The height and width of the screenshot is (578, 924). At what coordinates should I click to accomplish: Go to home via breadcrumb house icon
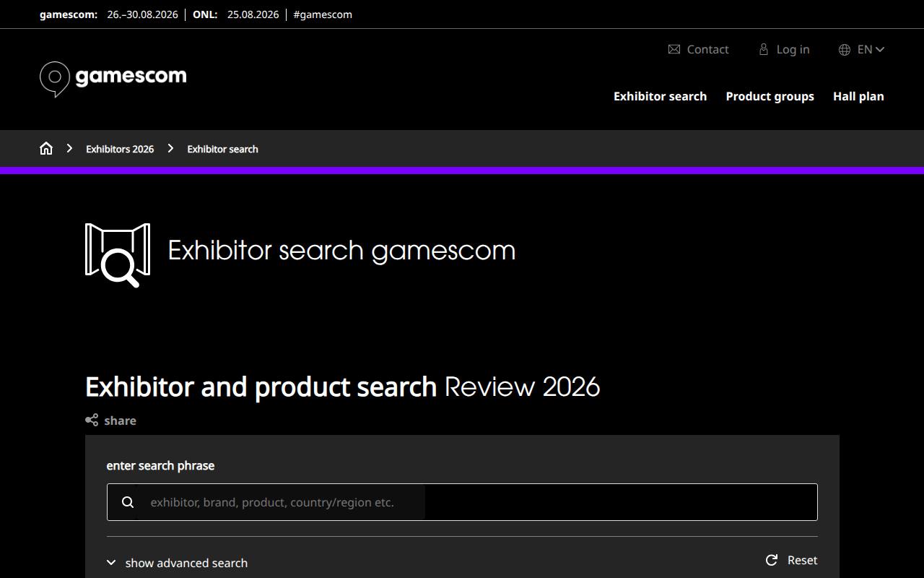[46, 148]
